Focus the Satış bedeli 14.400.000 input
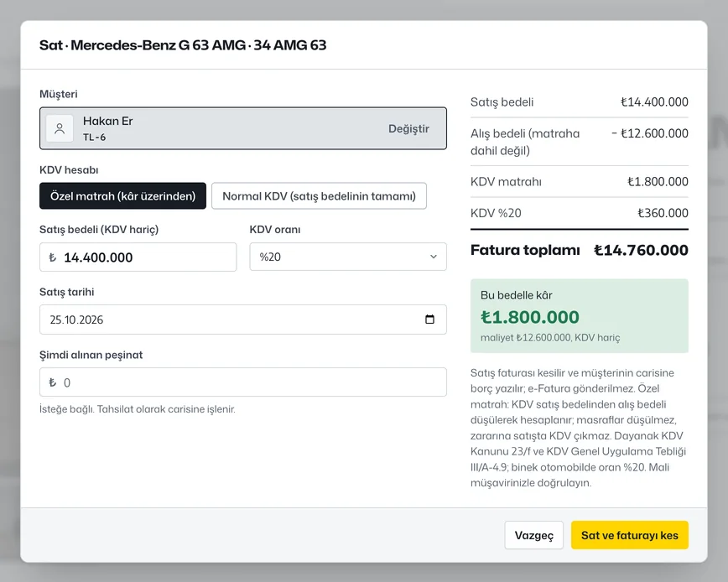 tap(138, 257)
